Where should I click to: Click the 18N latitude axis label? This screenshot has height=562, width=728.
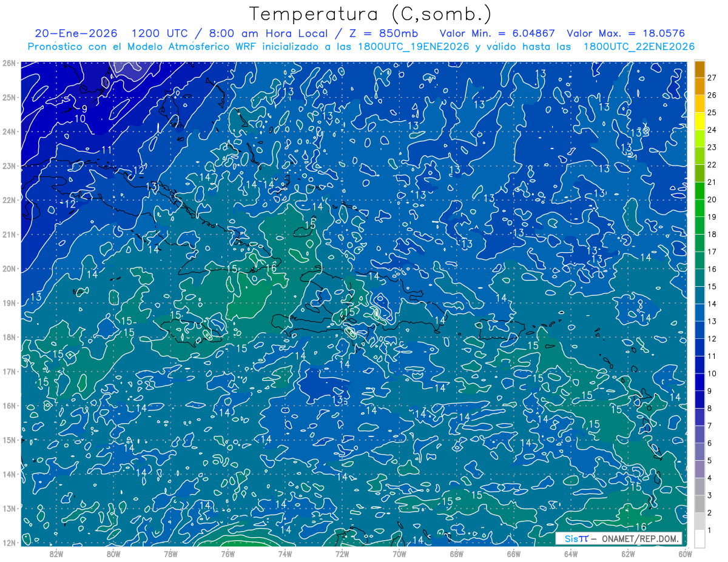(8, 337)
